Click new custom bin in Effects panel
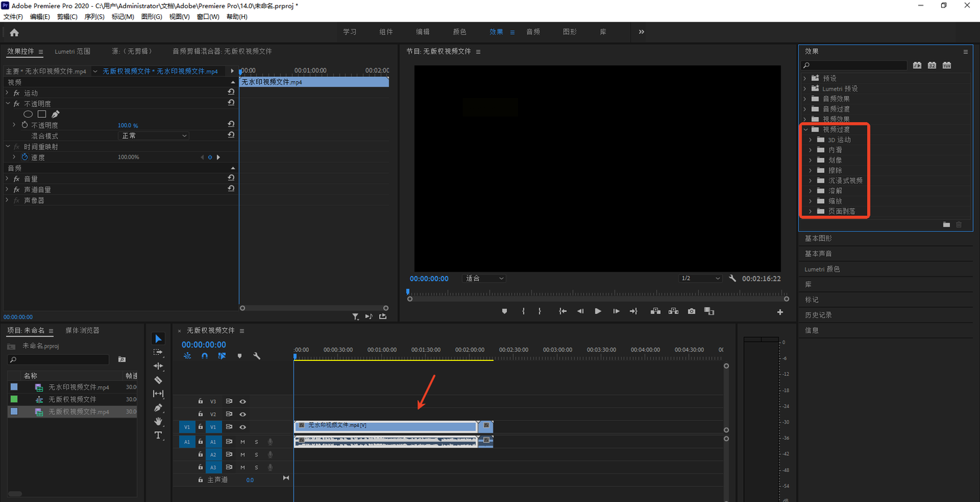The width and height of the screenshot is (980, 502). coord(946,224)
